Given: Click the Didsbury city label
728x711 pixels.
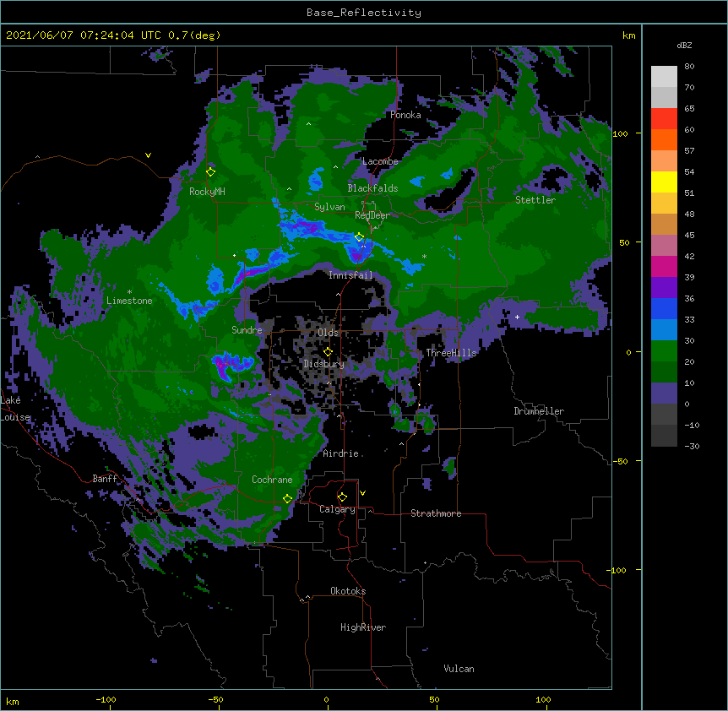Looking at the screenshot, I should point(323,364).
